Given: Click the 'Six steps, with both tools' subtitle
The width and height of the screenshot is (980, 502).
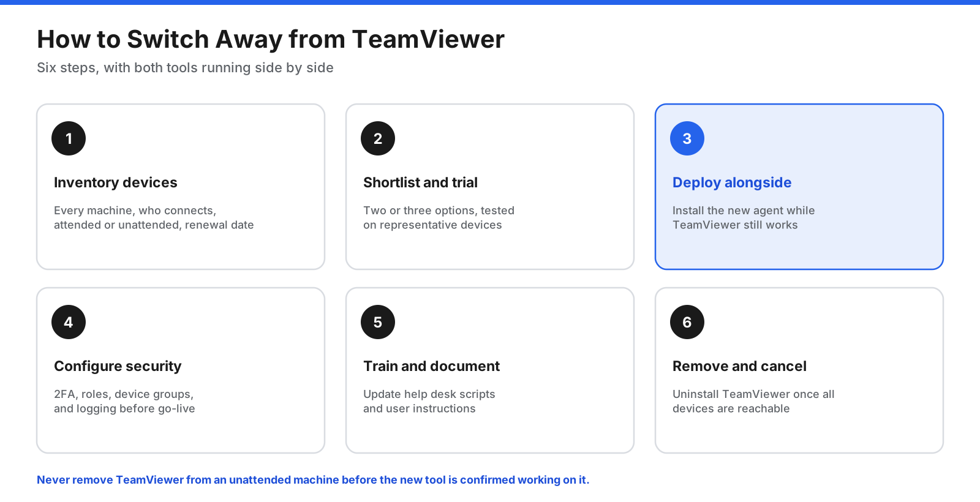Looking at the screenshot, I should pos(185,67).
